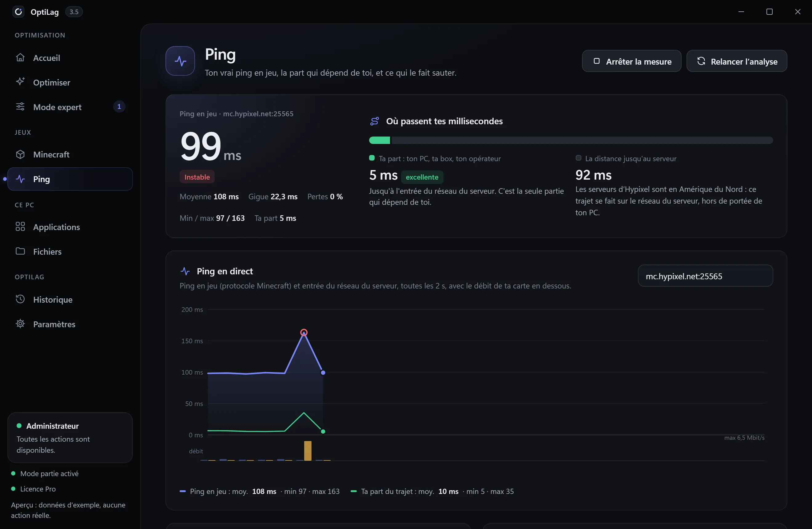Click the Accueil home icon
Viewport: 812px width, 529px height.
(21, 57)
